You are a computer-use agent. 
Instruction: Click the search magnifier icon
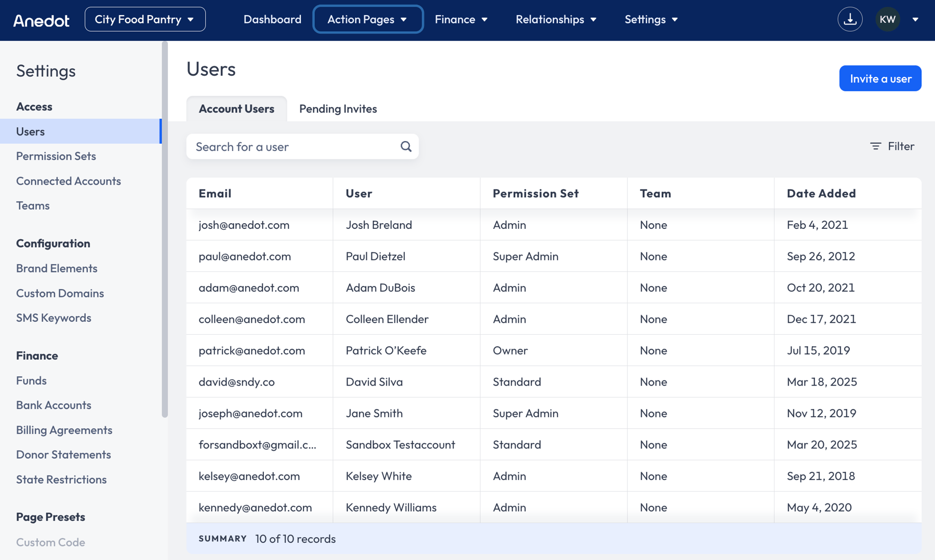pyautogui.click(x=406, y=147)
